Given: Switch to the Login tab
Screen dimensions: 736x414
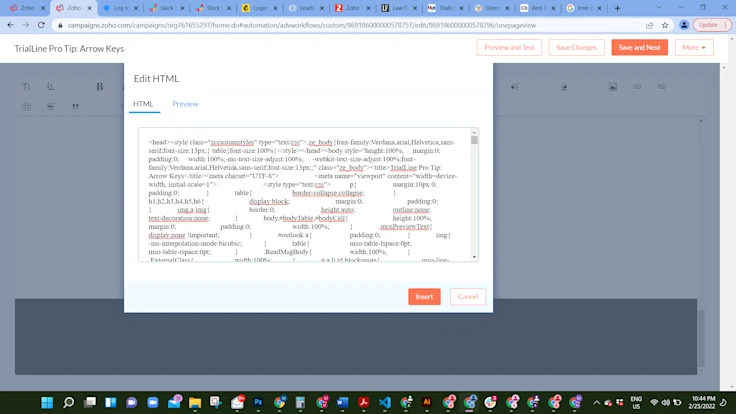Looking at the screenshot, I should click(259, 8).
